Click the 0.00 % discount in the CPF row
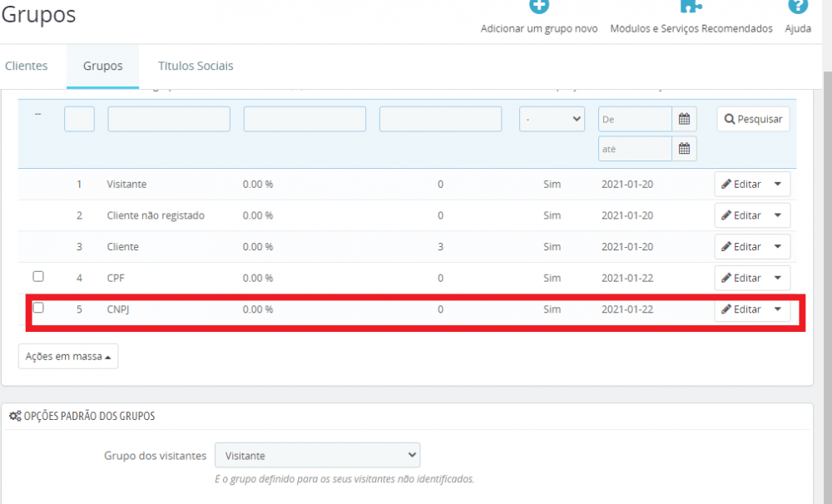Image resolution: width=832 pixels, height=504 pixels. (258, 278)
